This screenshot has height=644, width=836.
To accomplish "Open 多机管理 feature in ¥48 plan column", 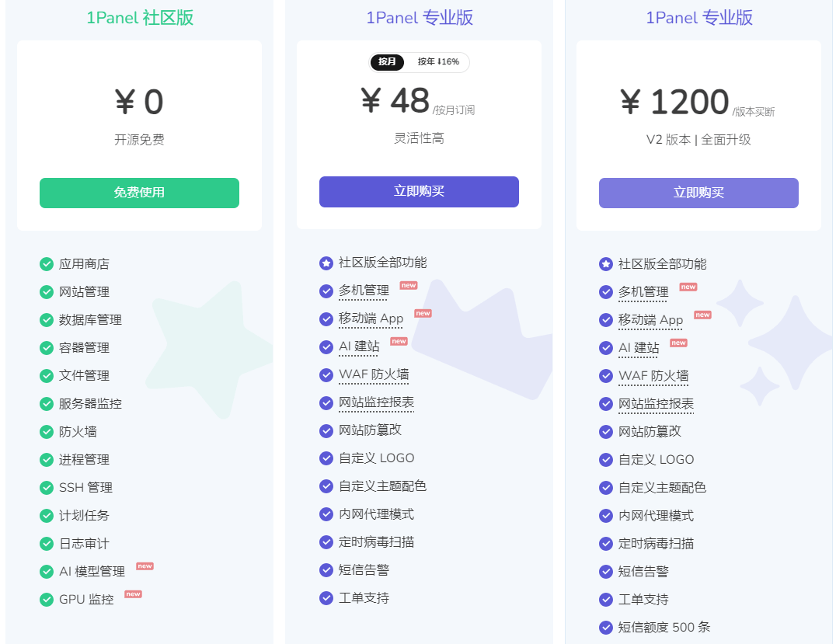I will [x=364, y=291].
